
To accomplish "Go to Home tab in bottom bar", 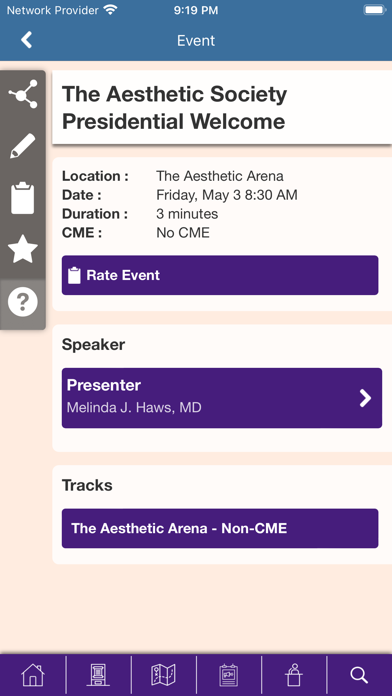I will click(x=33, y=675).
